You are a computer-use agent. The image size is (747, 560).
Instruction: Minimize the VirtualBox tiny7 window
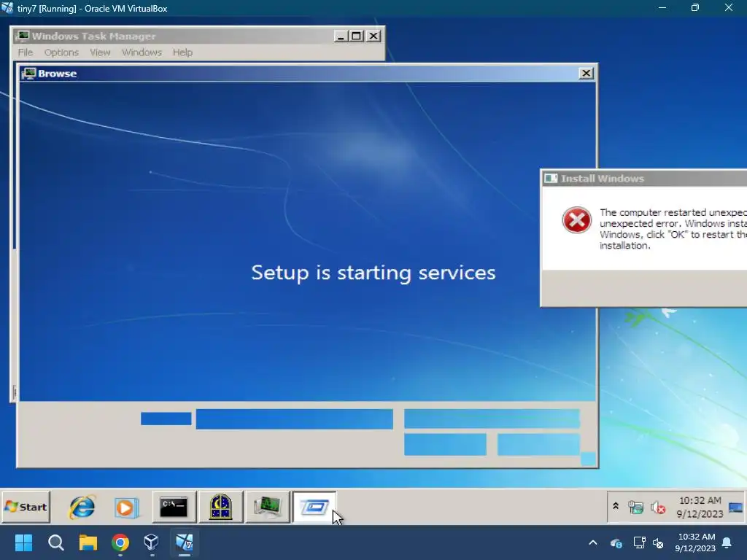click(x=662, y=8)
